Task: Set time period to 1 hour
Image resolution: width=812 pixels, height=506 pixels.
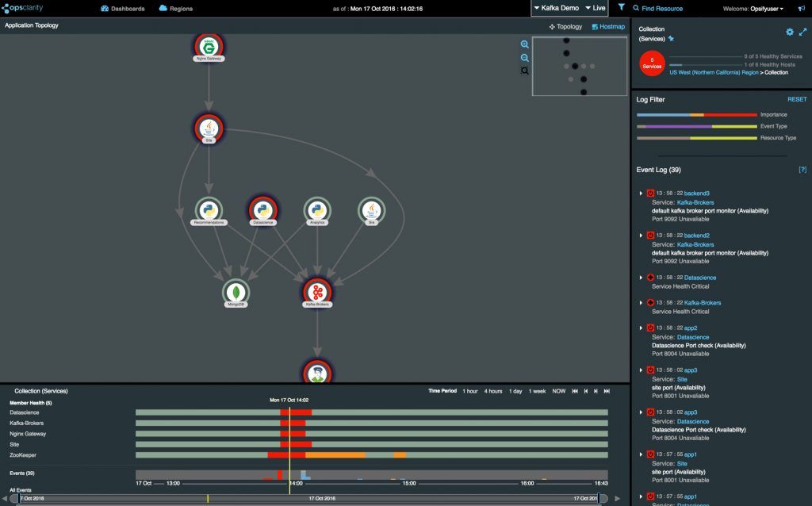Action: (469, 391)
